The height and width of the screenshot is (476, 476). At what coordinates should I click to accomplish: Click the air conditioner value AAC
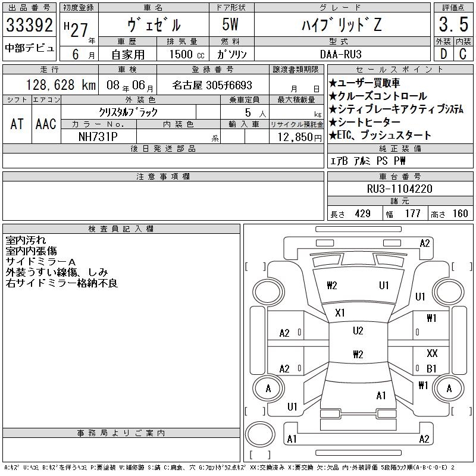pos(46,124)
